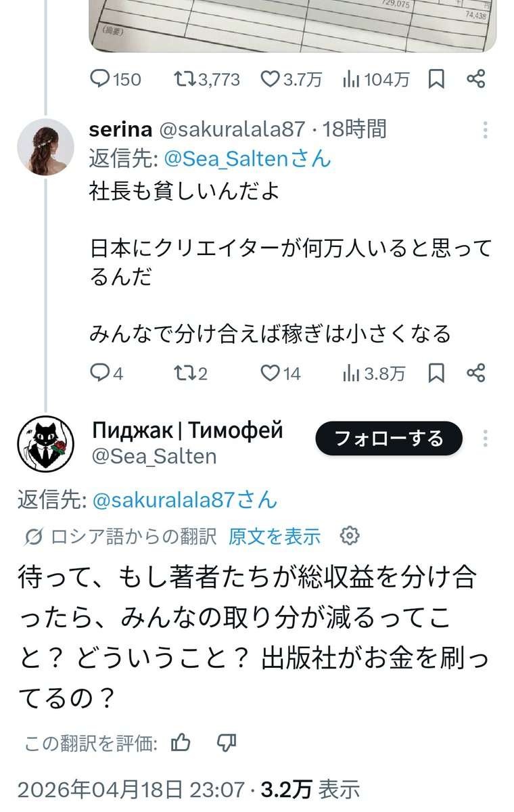Open more options next to フォローする
The image size is (514, 812).
coord(486,438)
